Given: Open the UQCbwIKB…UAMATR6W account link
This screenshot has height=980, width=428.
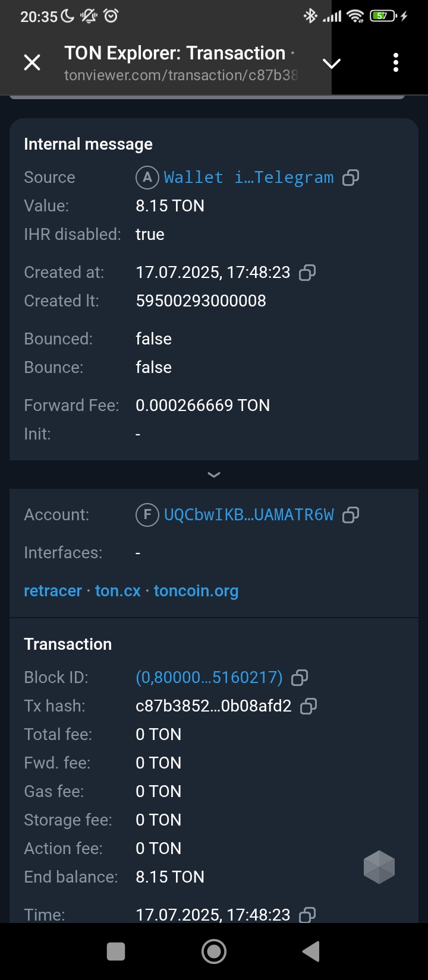Looking at the screenshot, I should [249, 515].
